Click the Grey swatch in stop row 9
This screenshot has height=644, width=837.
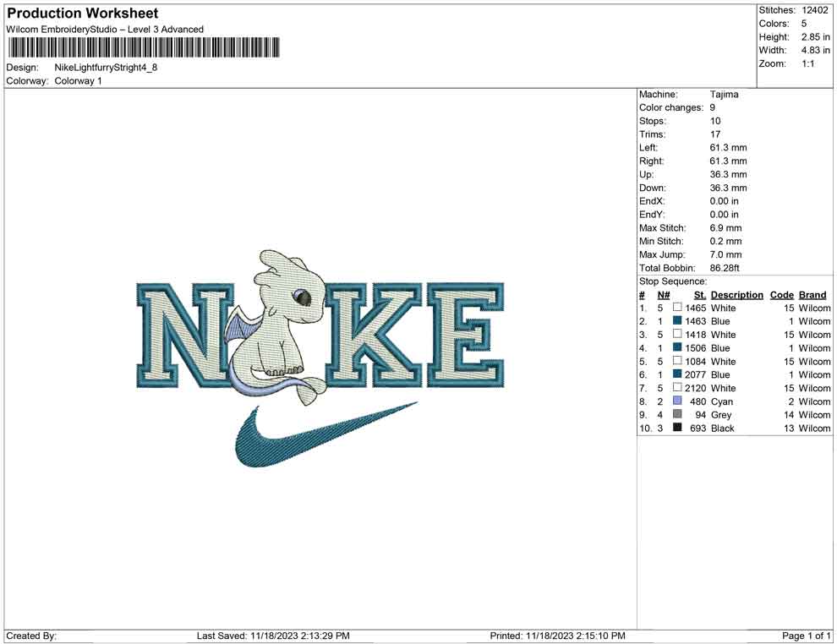677,414
